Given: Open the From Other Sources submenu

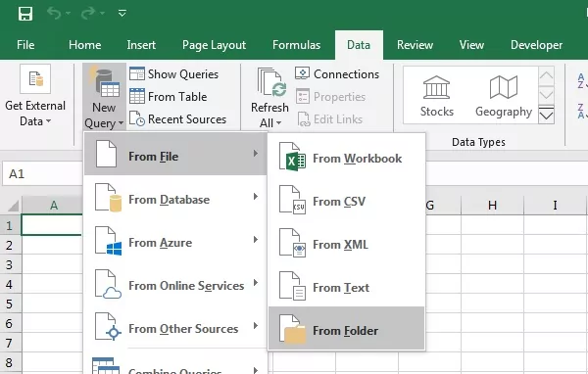Looking at the screenshot, I should [x=175, y=327].
